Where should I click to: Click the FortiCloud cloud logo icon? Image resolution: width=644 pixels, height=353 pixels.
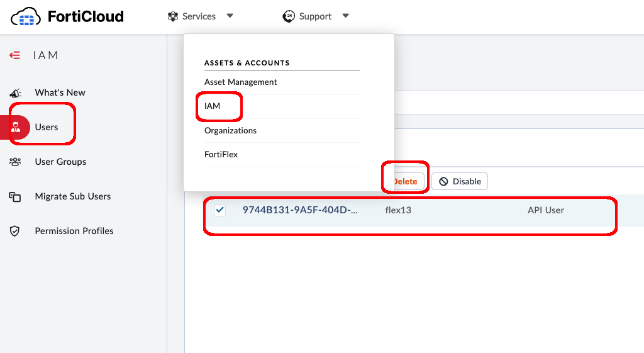click(25, 17)
